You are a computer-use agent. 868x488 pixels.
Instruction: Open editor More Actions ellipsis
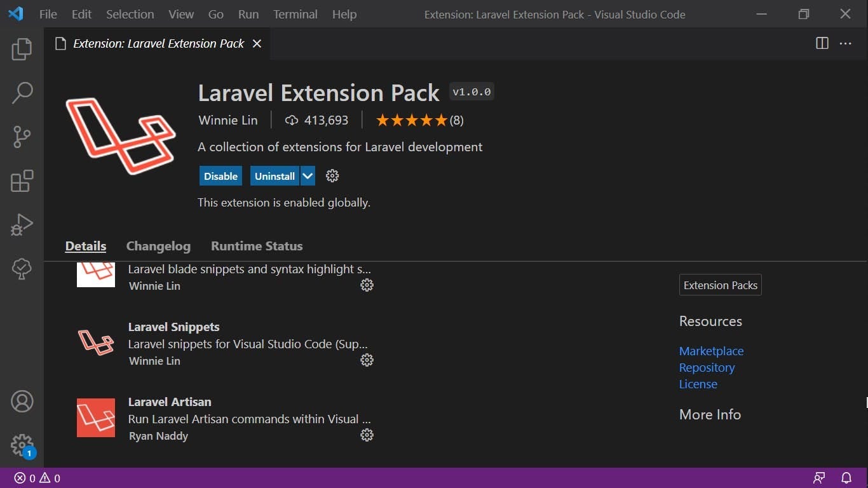[x=845, y=43]
